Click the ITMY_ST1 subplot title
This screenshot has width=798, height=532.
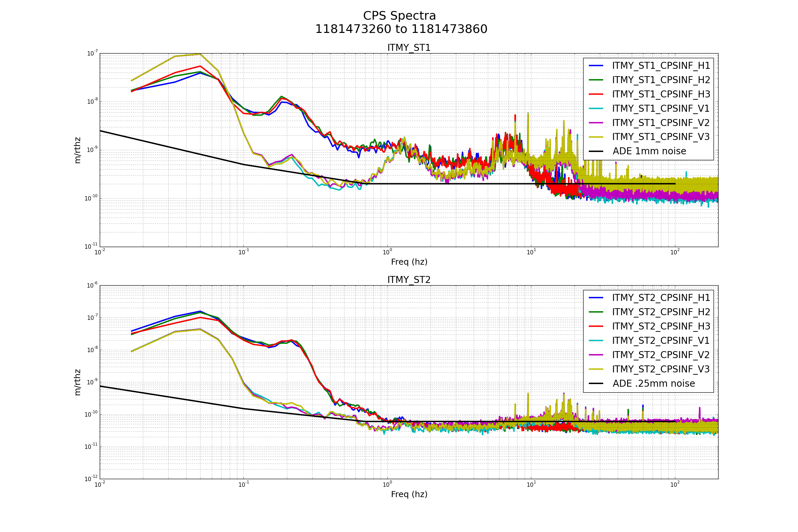pos(409,48)
